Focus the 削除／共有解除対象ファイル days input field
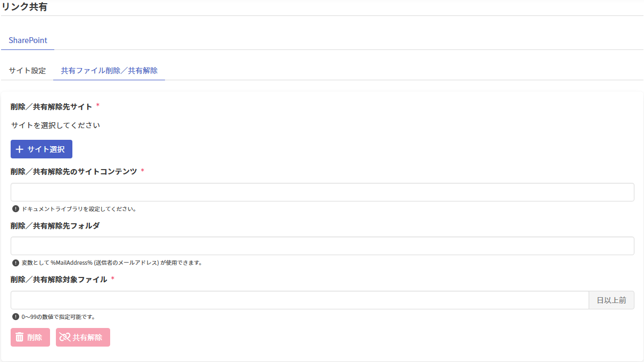 pos(299,300)
